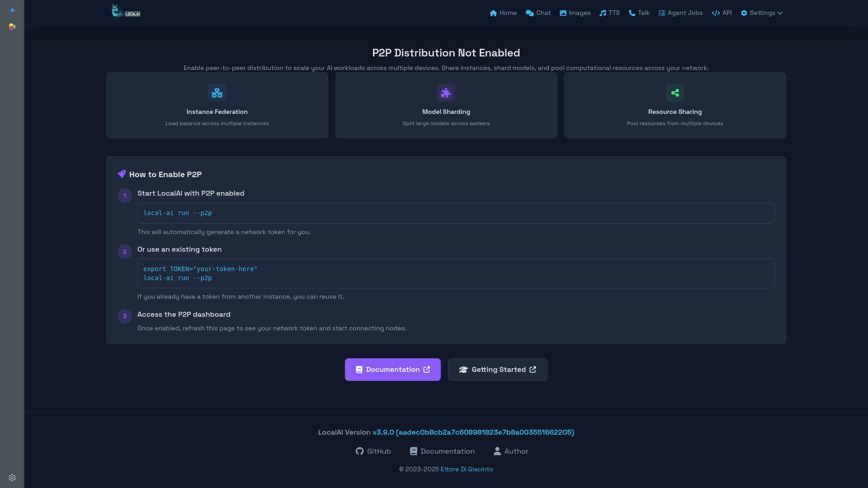Click 'This will automatically generate a network token' text

(224, 232)
